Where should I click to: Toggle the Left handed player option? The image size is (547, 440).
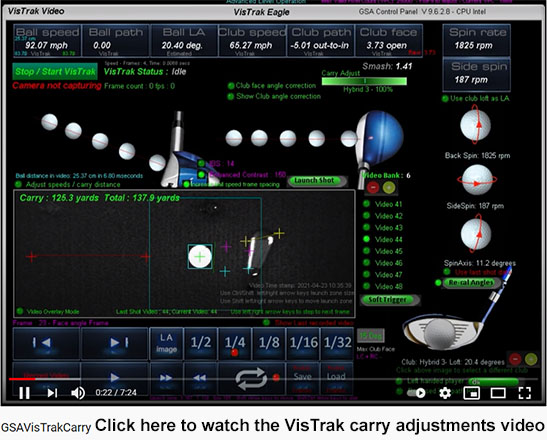pos(399,381)
